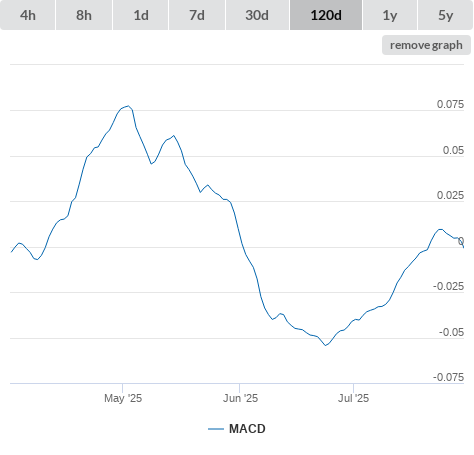Choose the 1d range tab
Viewport: 474px width, 455px height.
click(x=141, y=15)
